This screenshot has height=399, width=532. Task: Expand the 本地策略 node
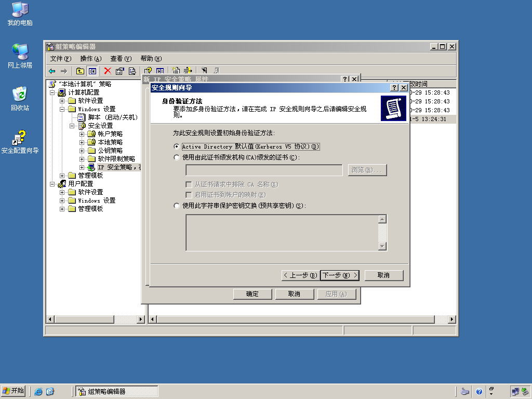point(82,142)
